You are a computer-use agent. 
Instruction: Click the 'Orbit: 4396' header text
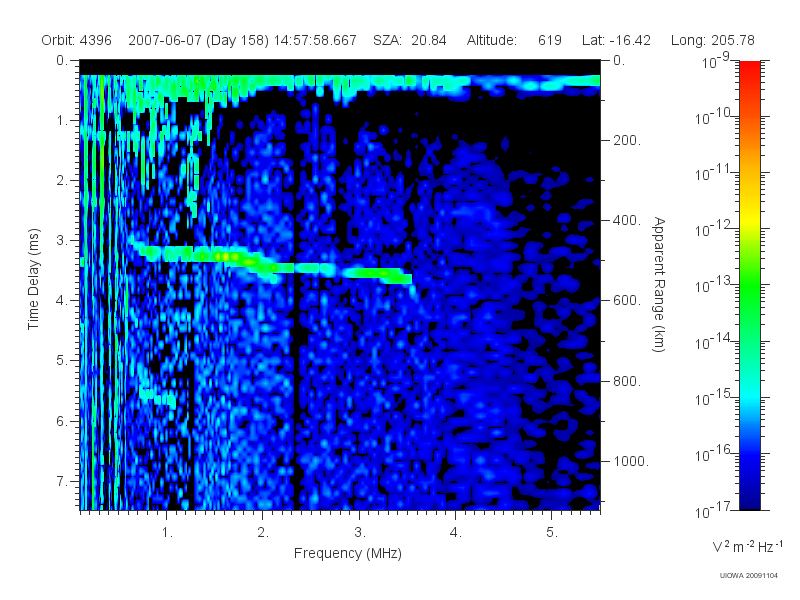pyautogui.click(x=76, y=40)
